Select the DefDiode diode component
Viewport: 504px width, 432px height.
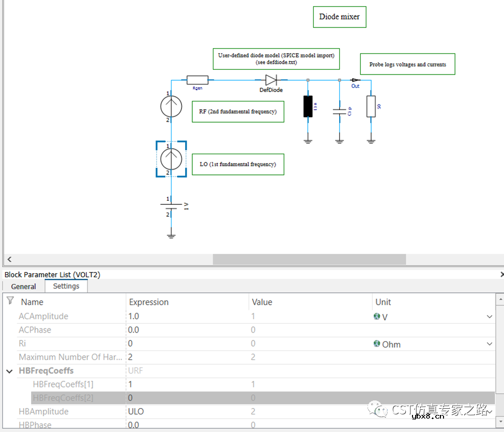pos(271,80)
